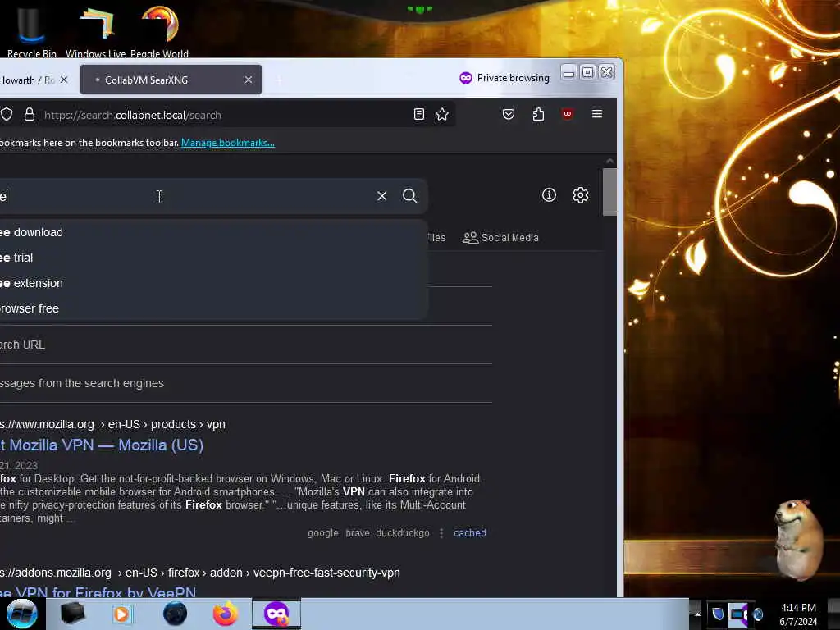Open a new tab with plus button
Viewport: 840px width, 630px height.
click(279, 80)
